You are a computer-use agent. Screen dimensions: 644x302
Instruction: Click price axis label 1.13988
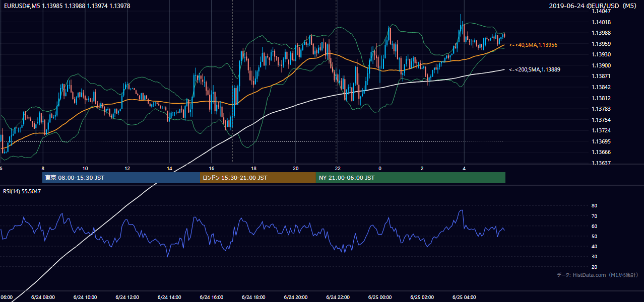coord(601,33)
